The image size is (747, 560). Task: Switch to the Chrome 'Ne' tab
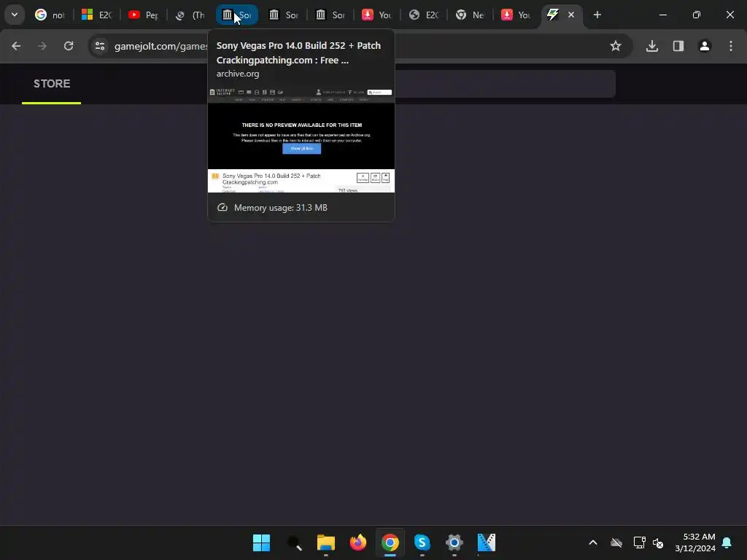(470, 15)
